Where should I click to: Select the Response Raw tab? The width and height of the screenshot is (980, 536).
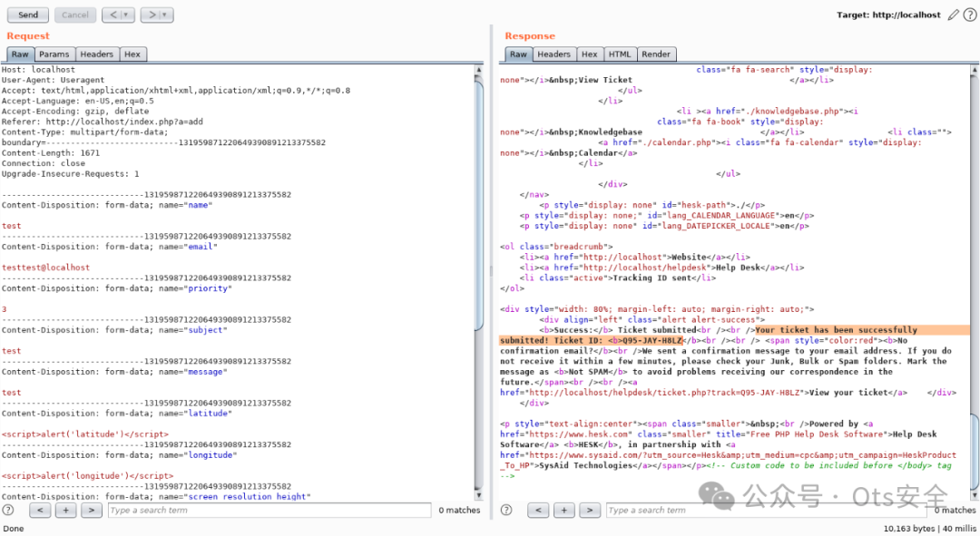(x=518, y=54)
